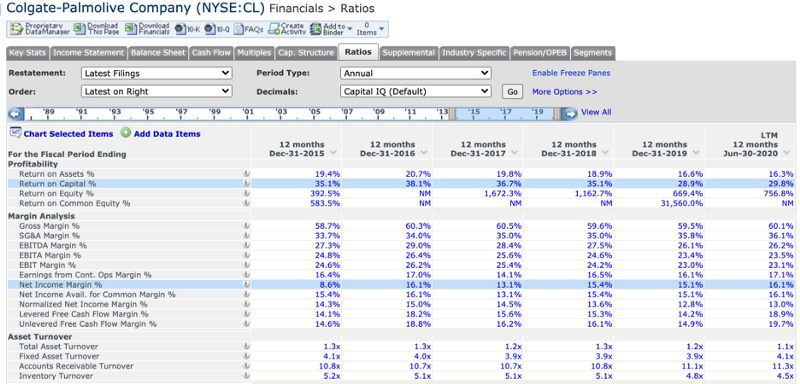
Task: Click chart icon for Levered Free Cash Flow Margin %
Action: [x=246, y=314]
